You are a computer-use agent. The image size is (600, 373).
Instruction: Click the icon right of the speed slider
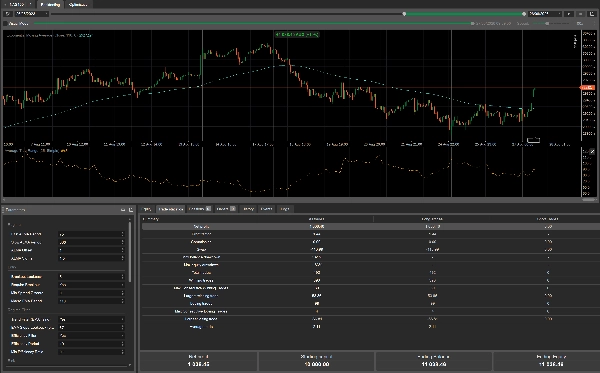click(x=580, y=24)
